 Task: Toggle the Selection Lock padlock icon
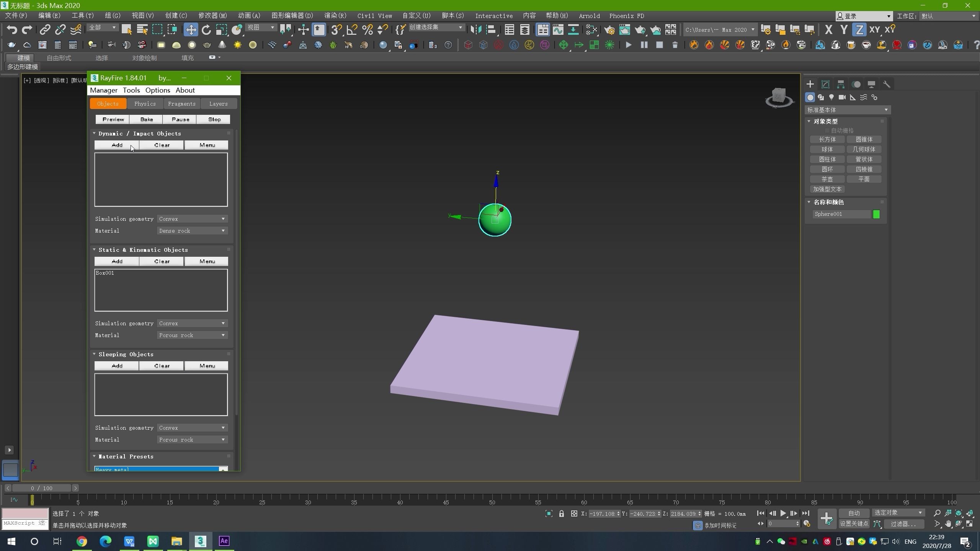pos(561,514)
